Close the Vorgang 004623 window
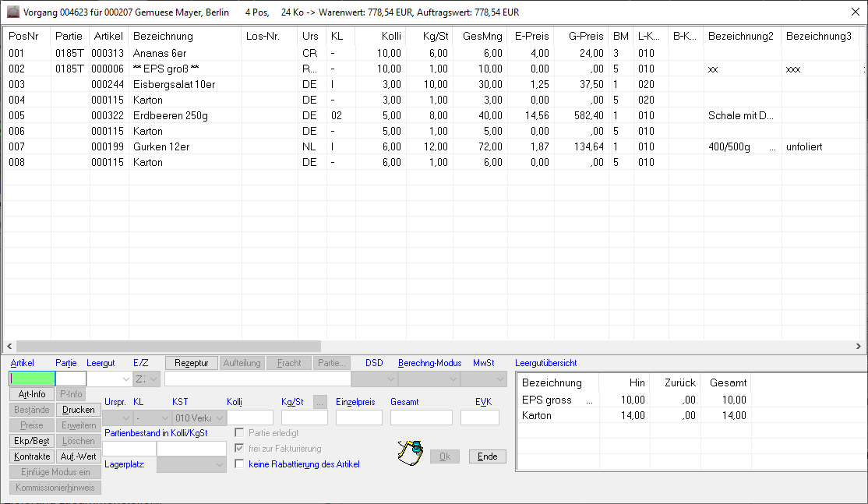Image resolution: width=868 pixels, height=504 pixels. click(855, 12)
